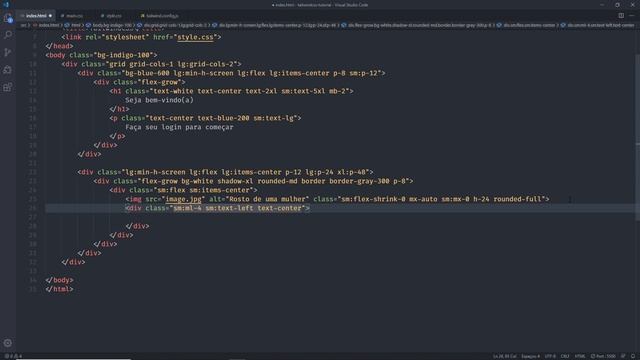
Task: Click the 'bg-indigo-100' class value
Action: tap(125, 55)
